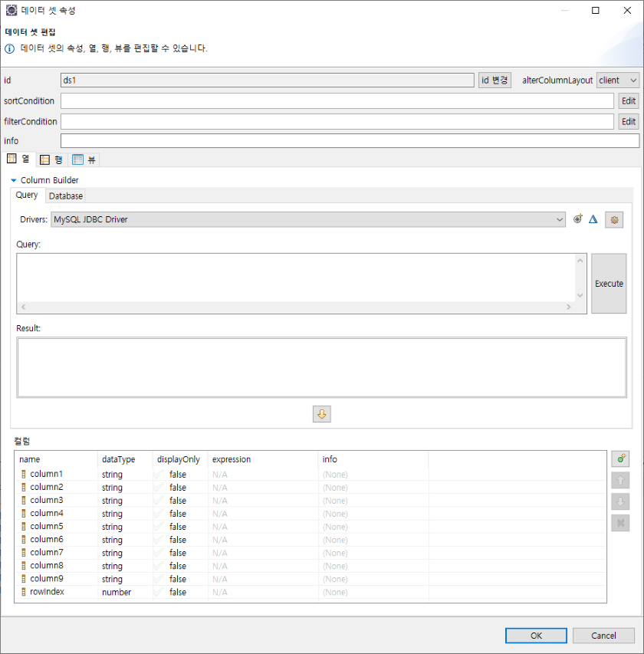
Task: Open driver settings gear button
Action: 614,220
